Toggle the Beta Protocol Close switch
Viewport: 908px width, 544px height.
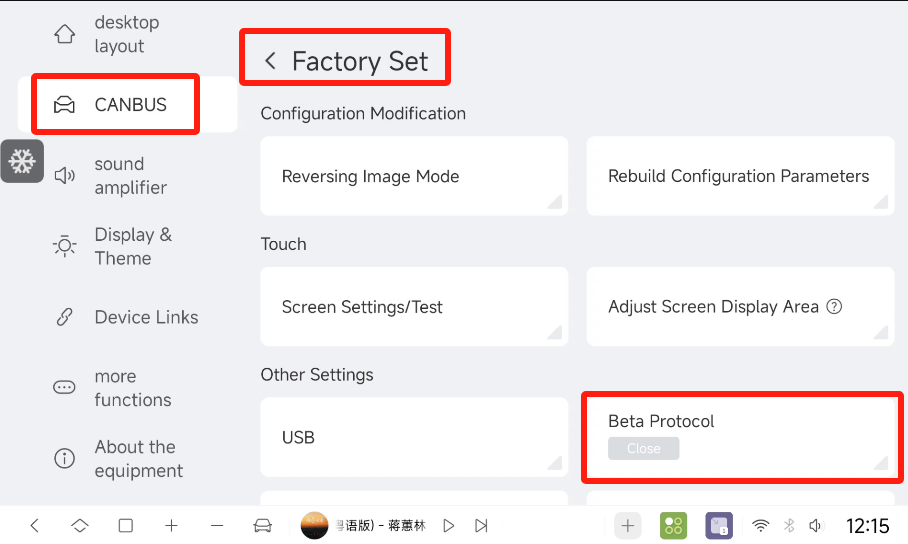643,448
